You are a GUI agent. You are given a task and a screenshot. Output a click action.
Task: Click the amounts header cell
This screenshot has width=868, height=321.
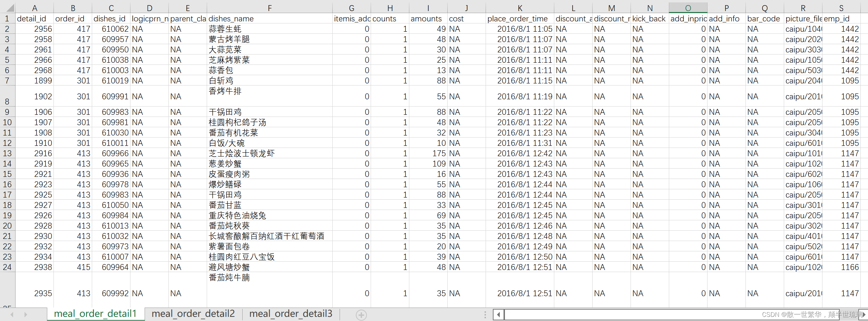[x=428, y=19]
